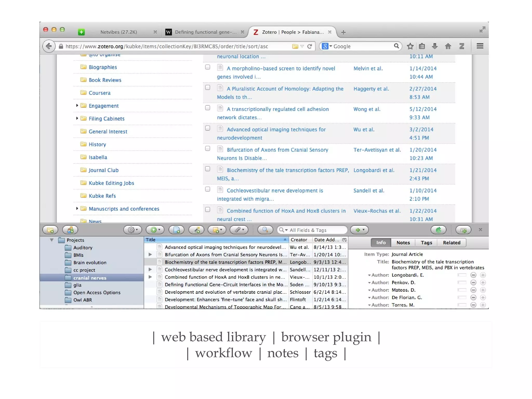
Task: Open the Tags tab in item pane
Action: (x=426, y=243)
